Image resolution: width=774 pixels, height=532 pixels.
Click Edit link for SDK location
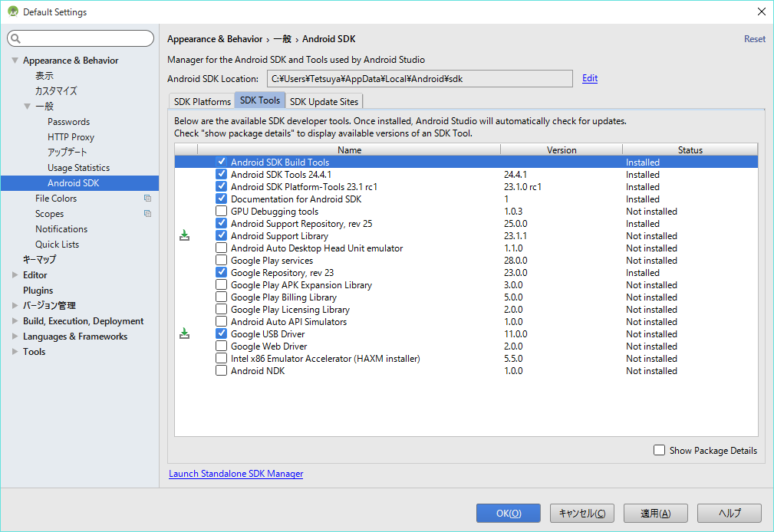(589, 78)
